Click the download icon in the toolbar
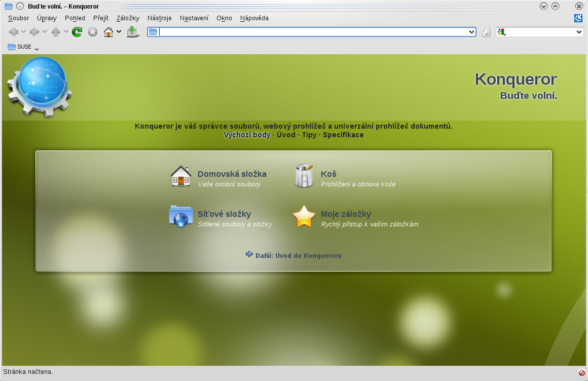The height and width of the screenshot is (381, 588). 132,32
